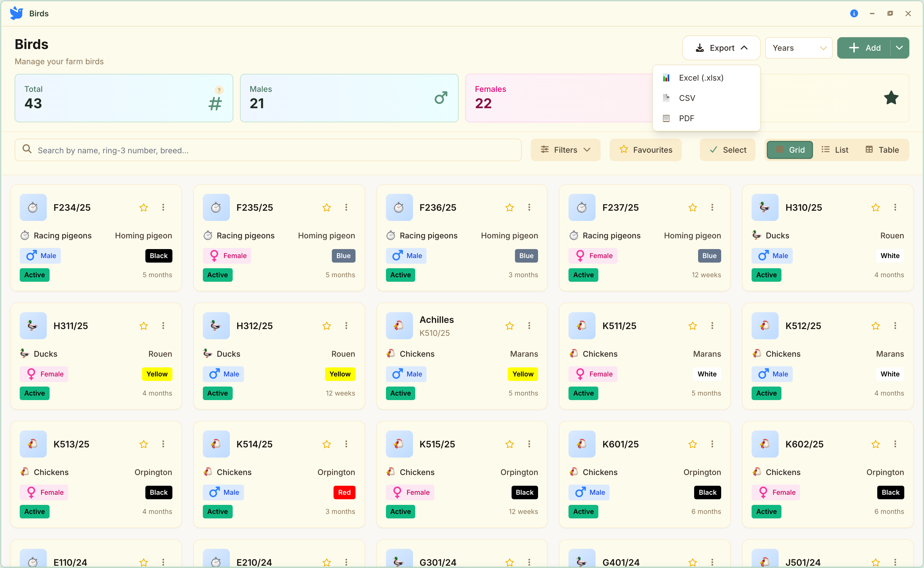Image resolution: width=924 pixels, height=568 pixels.
Task: Click the Birds app logo icon
Action: pos(17,13)
